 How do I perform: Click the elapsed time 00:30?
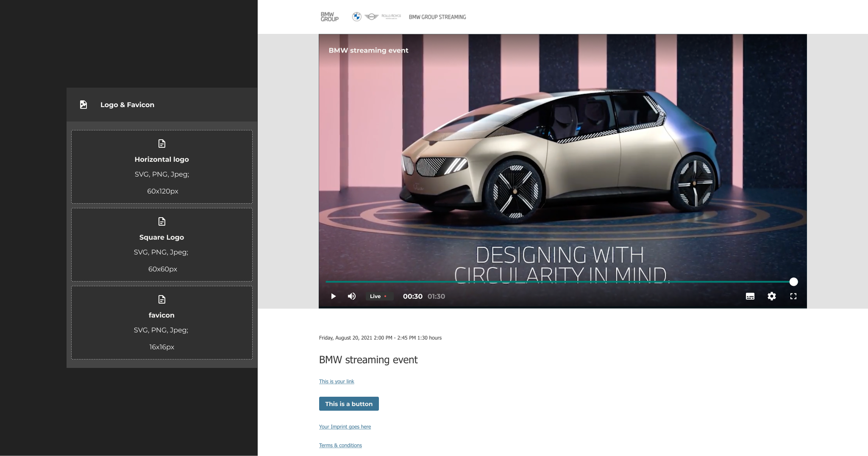413,296
